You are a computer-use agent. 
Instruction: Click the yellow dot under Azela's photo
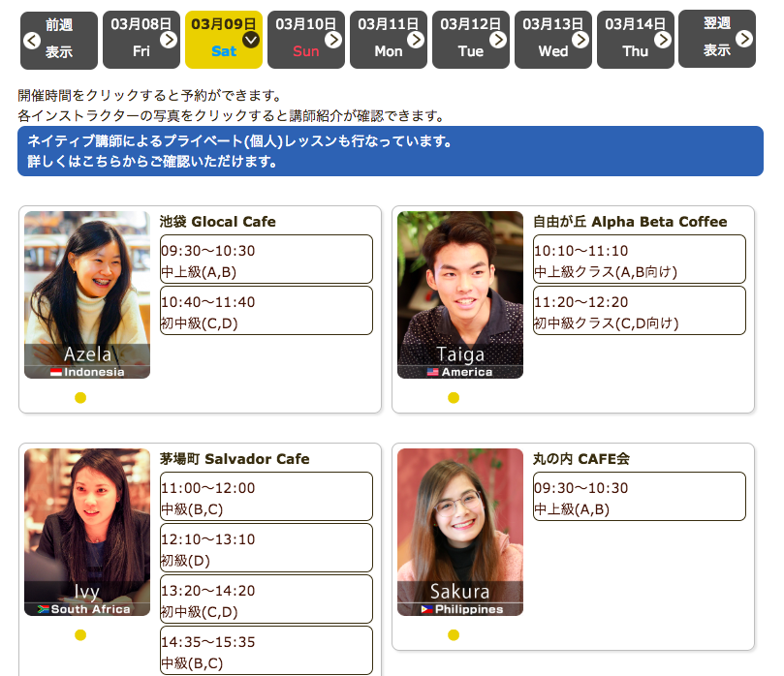[80, 397]
